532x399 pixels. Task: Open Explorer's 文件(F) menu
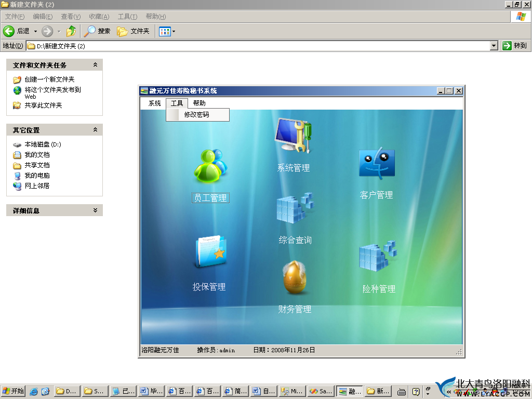coord(15,17)
